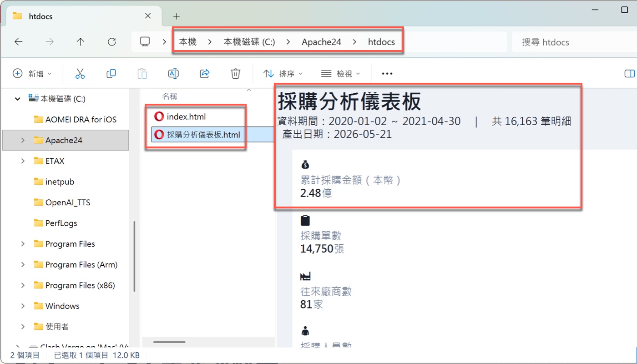Select the Program Files folder
Image resolution: width=637 pixels, height=364 pixels.
pyautogui.click(x=65, y=244)
